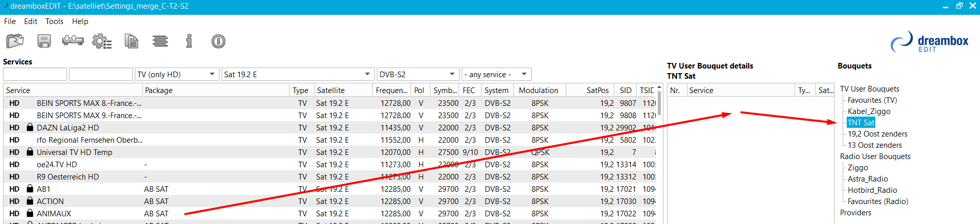The height and width of the screenshot is (224, 980).
Task: Select the Hotbird_Radio bouquet
Action: pos(872,190)
